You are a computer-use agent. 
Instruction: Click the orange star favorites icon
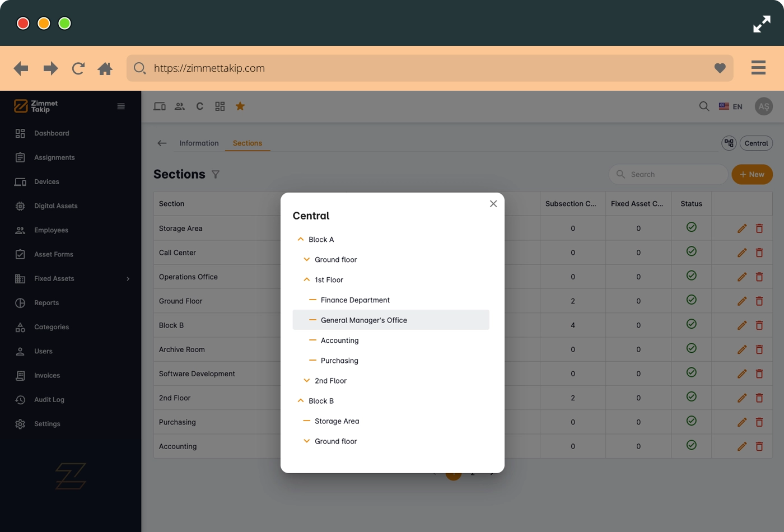coord(240,106)
